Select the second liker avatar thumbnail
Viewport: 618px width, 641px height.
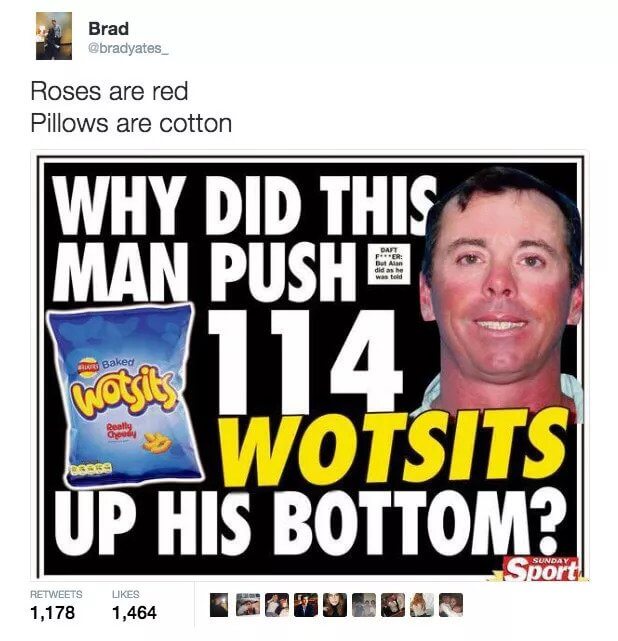[x=248, y=605]
